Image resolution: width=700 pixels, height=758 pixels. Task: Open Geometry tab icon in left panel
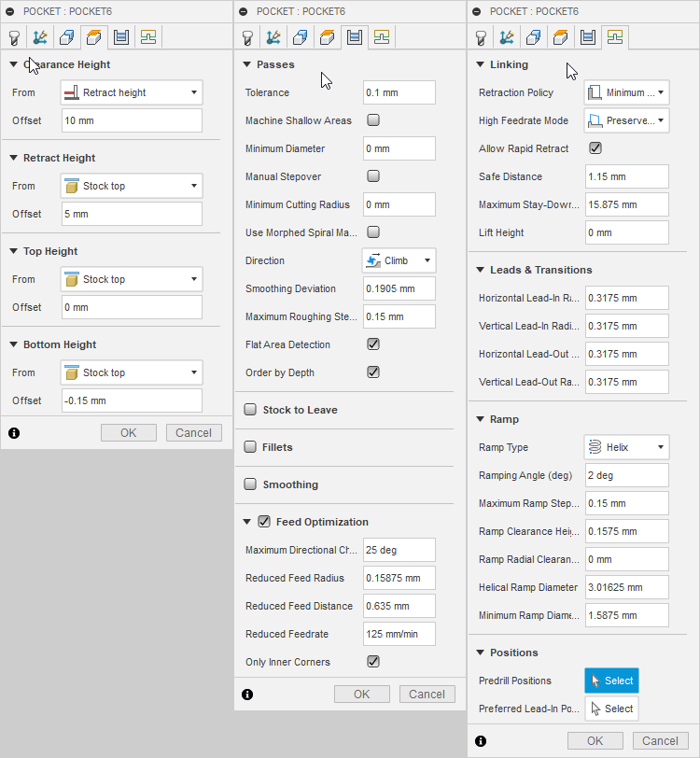coord(40,37)
